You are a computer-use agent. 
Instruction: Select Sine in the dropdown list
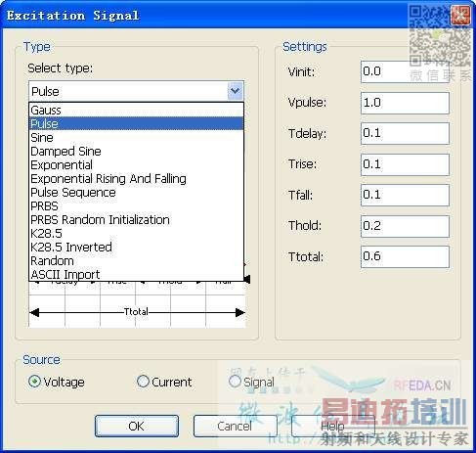click(136, 137)
